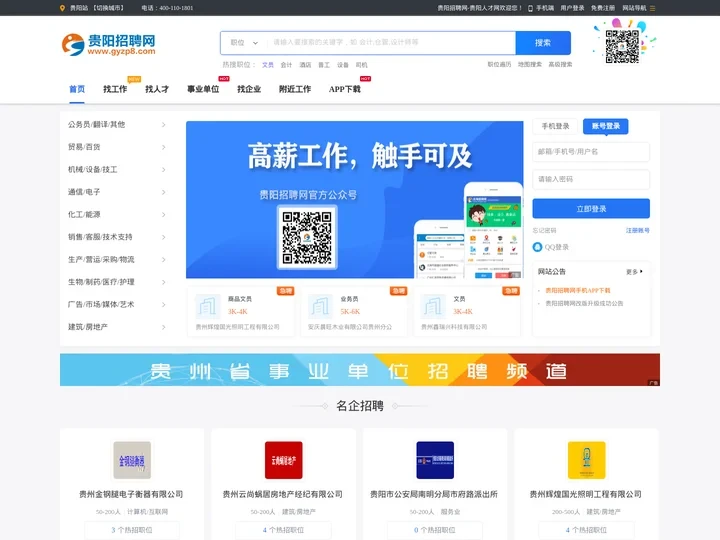Click the mobile phone icon for 手机端
This screenshot has width=720, height=540.
click(x=530, y=8)
